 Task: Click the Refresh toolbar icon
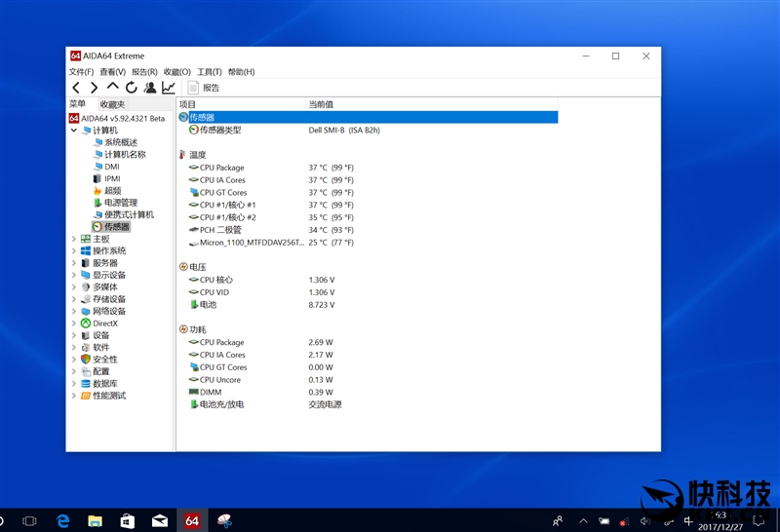pos(132,88)
